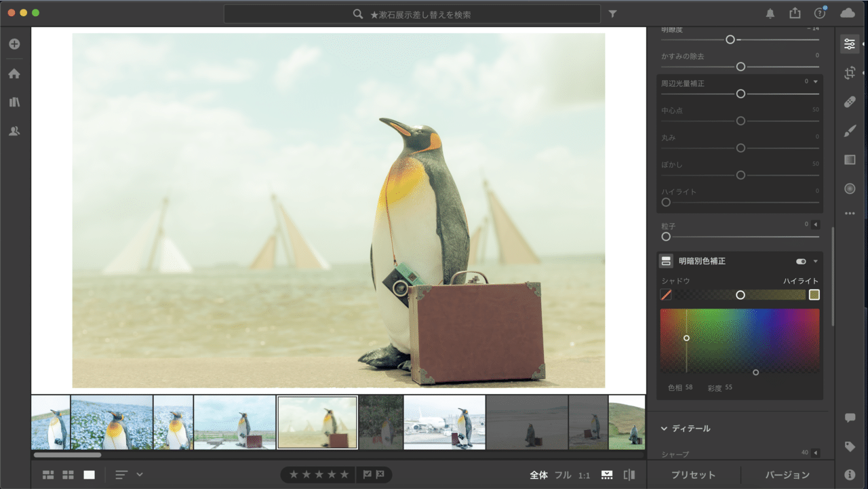Switch to single-photo Detail view

90,475
